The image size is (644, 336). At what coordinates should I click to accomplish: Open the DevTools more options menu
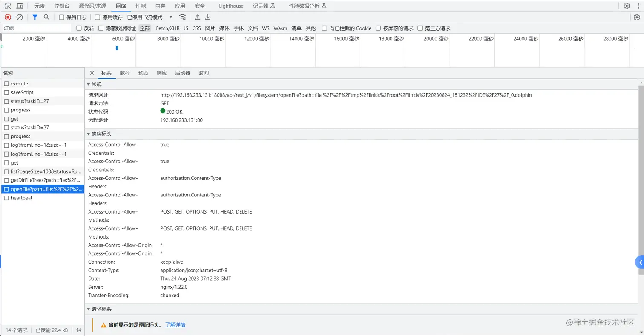[638, 6]
